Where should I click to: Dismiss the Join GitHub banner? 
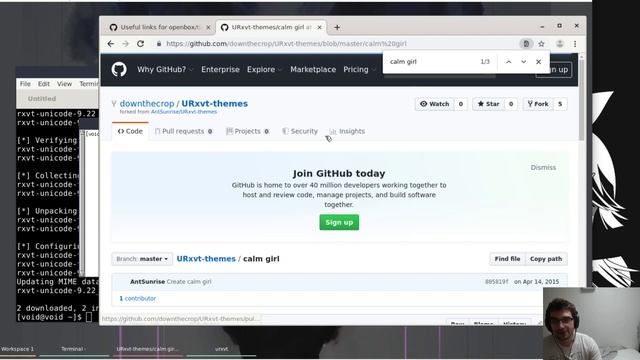(x=543, y=167)
